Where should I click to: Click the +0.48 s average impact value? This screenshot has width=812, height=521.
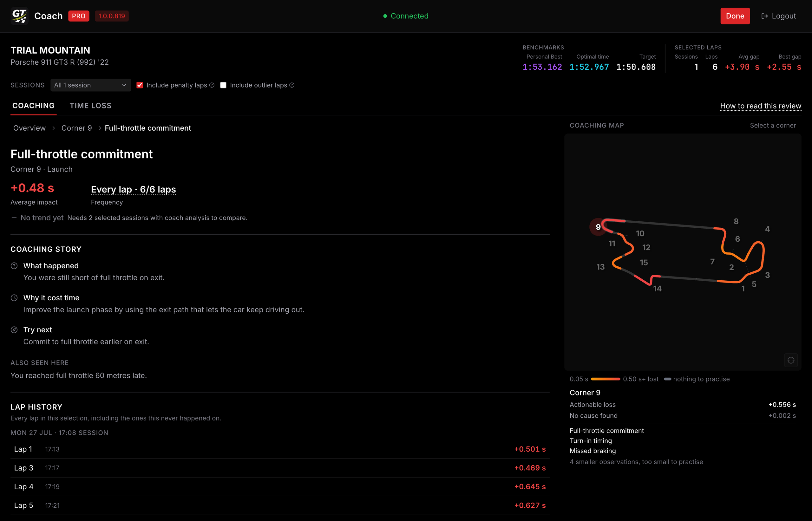coord(32,188)
